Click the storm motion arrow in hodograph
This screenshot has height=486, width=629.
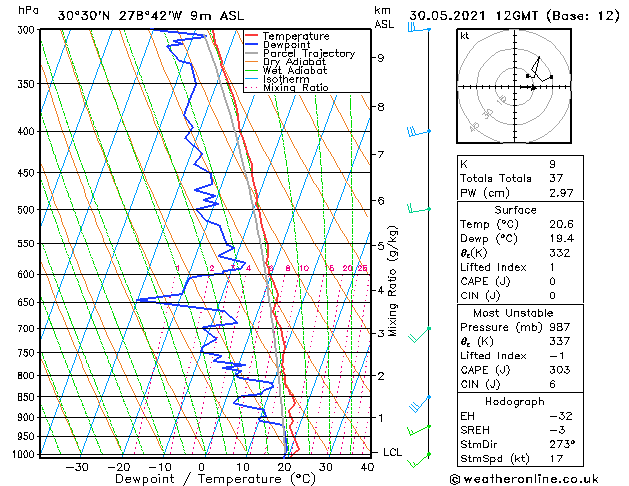(x=528, y=87)
